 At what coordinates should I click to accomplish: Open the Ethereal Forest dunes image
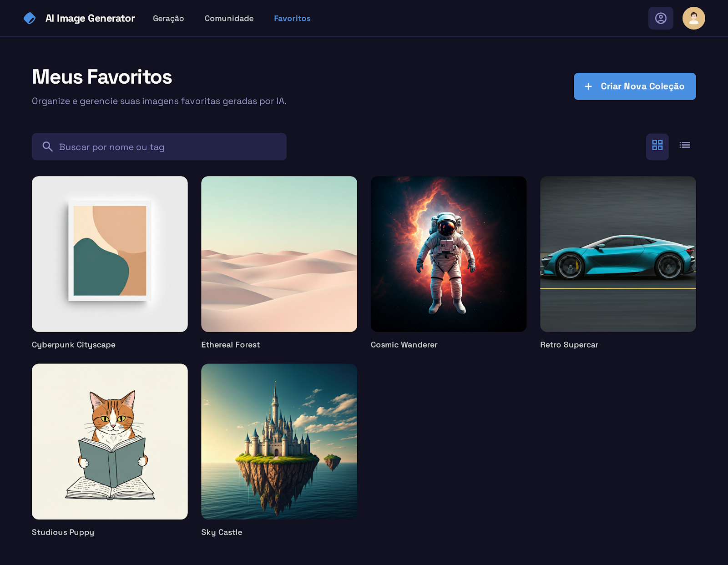point(279,254)
